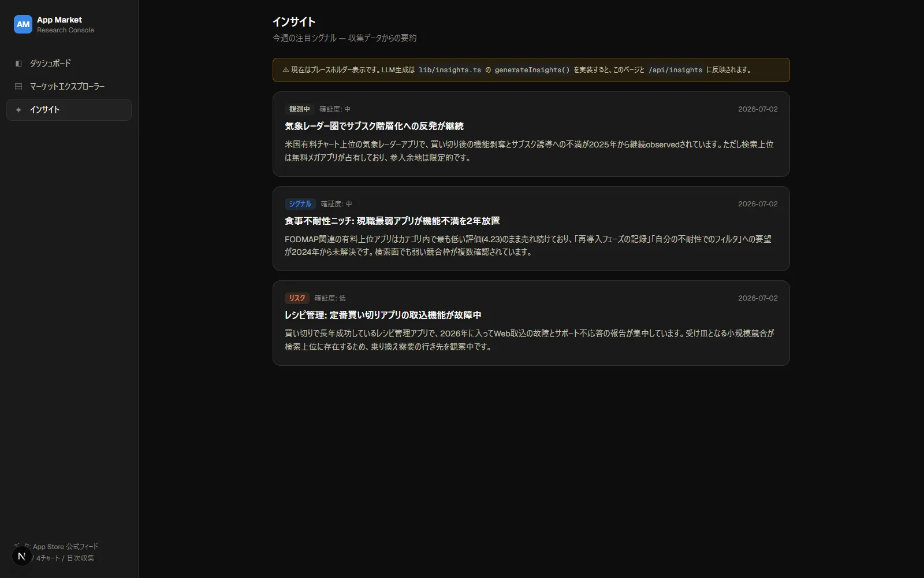
Task: Click the 4チャート / 日次収集 footer text
Action: [65, 558]
